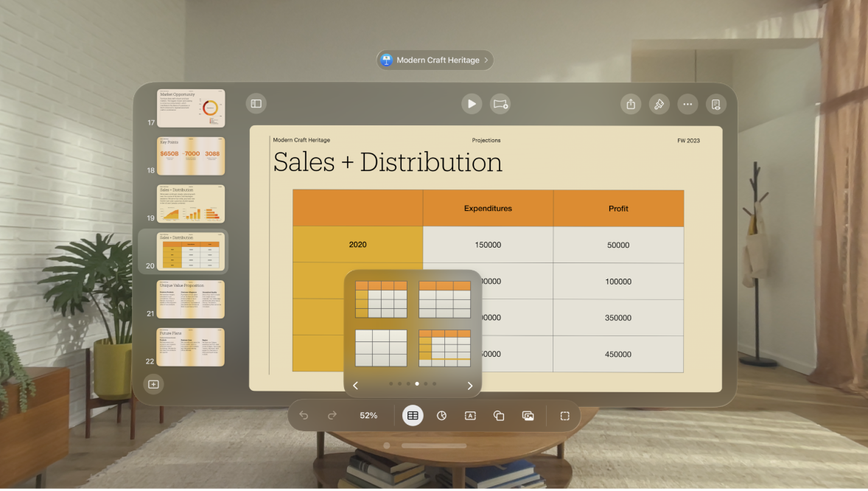
Task: Click the Projections header text
Action: (x=486, y=140)
